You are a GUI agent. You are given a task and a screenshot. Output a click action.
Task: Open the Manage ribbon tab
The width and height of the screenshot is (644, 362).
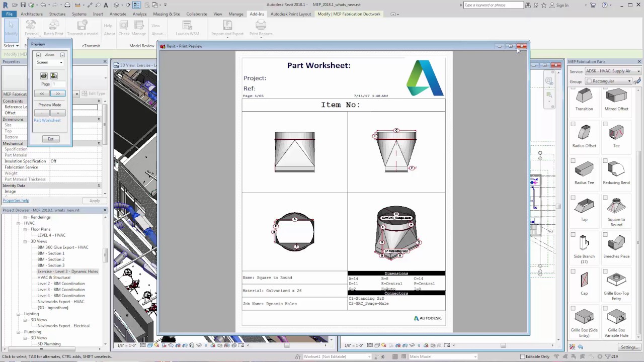coord(236,14)
